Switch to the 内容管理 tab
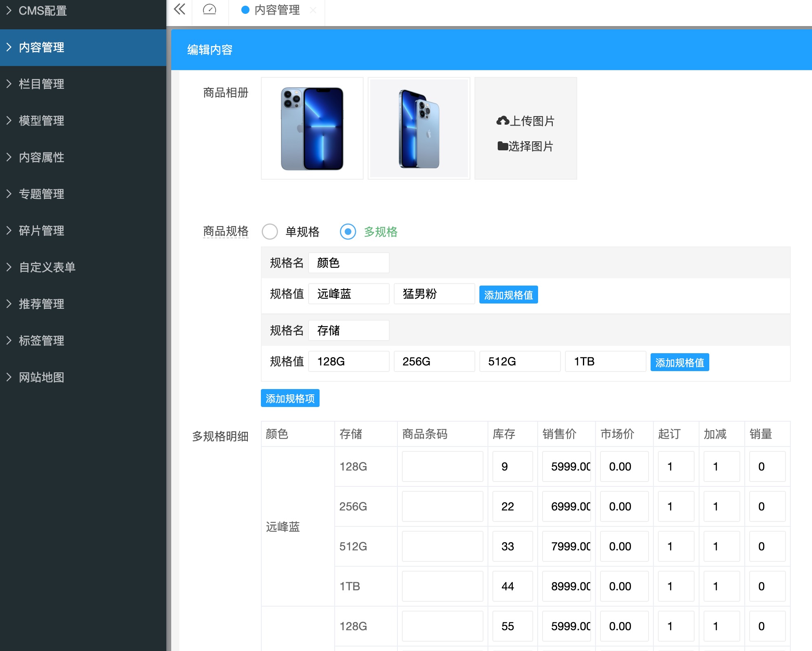This screenshot has width=812, height=651. 277,10
